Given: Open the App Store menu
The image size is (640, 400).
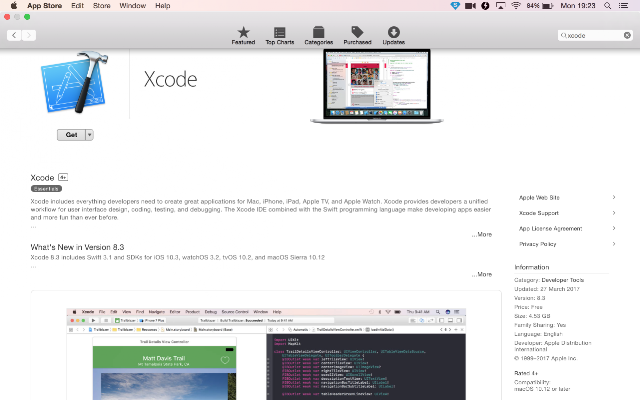Looking at the screenshot, I should click(44, 6).
